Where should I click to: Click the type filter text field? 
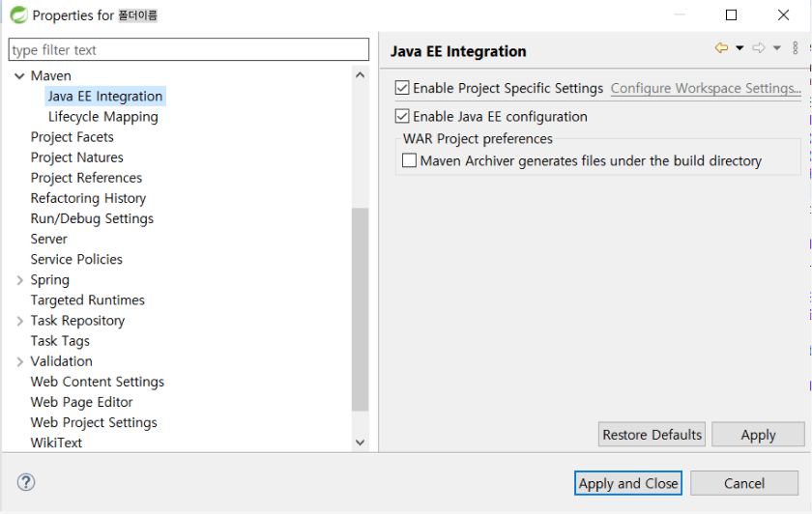coord(188,49)
